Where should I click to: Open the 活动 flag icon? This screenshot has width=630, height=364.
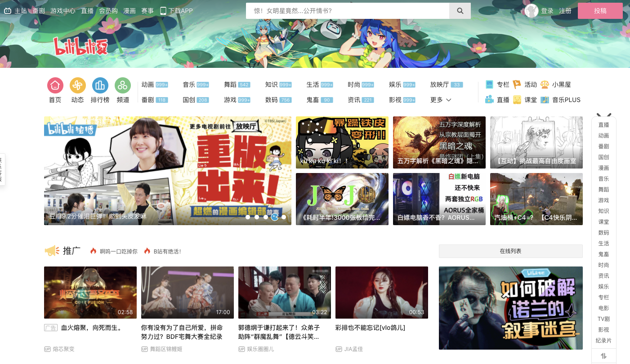pyautogui.click(x=517, y=84)
